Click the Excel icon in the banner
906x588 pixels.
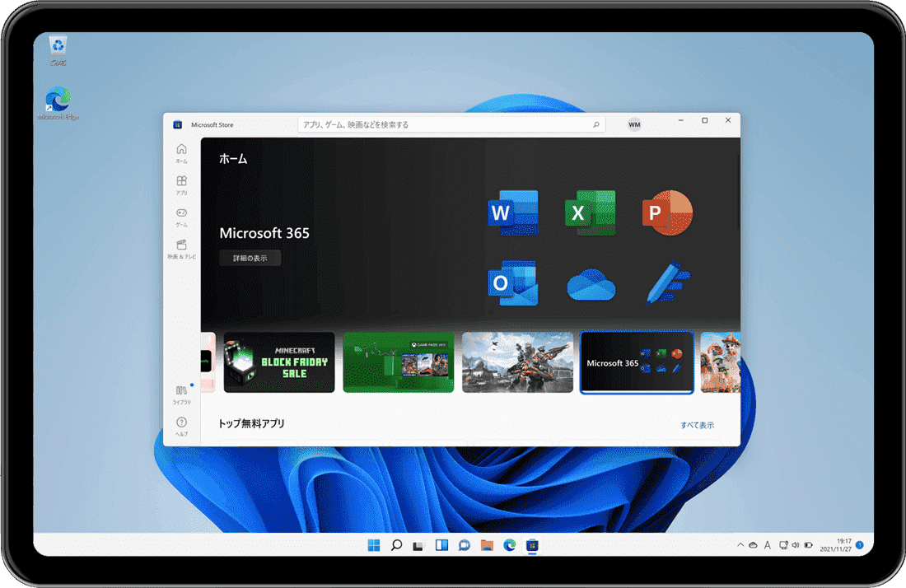(x=590, y=212)
